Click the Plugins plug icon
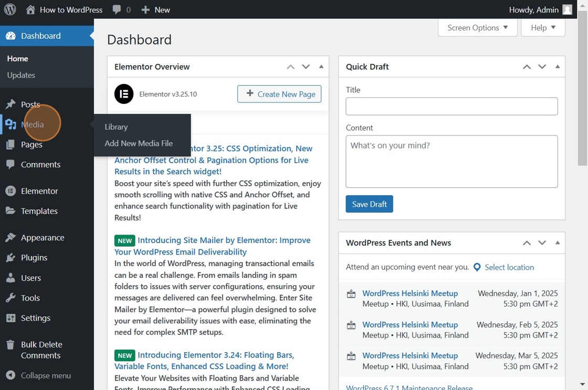588x390 pixels. (11, 258)
